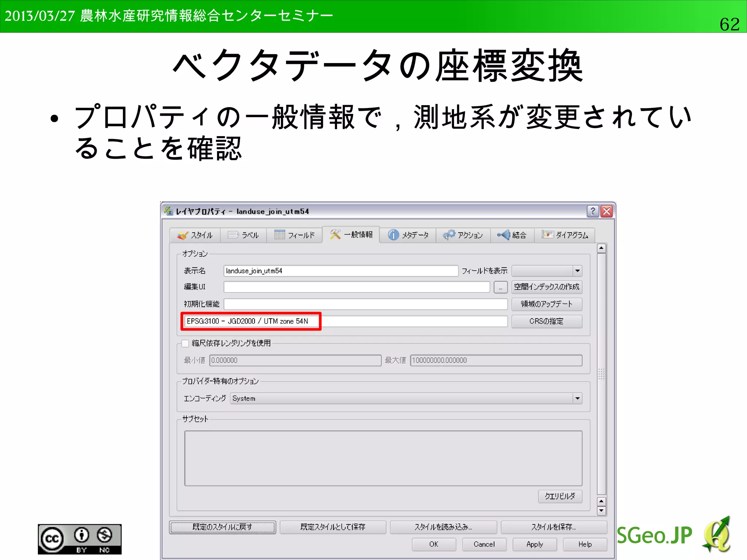Click the scrollbar up arrow near the bottom
This screenshot has width=747, height=560.
tap(601, 502)
